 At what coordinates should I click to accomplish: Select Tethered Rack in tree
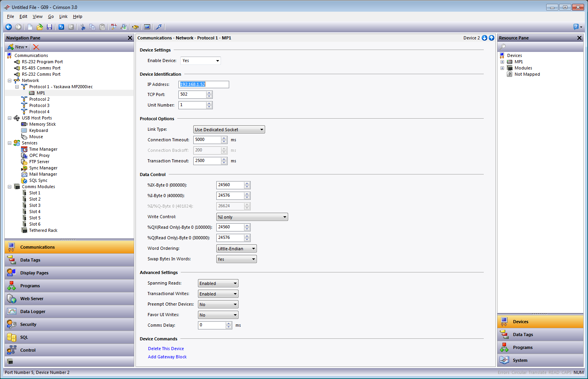pos(43,230)
